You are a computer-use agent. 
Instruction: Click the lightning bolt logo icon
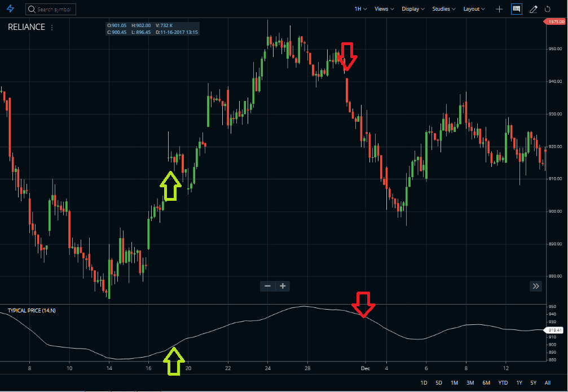10,8
